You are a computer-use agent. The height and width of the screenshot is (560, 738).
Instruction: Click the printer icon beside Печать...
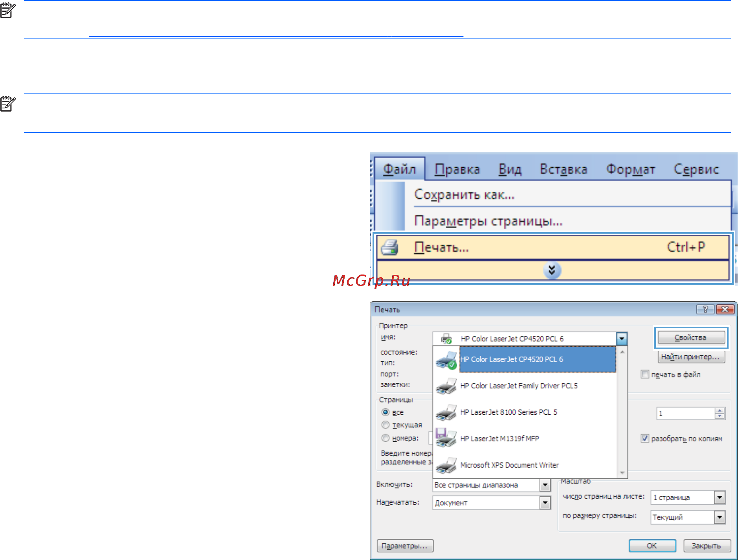[x=389, y=248]
